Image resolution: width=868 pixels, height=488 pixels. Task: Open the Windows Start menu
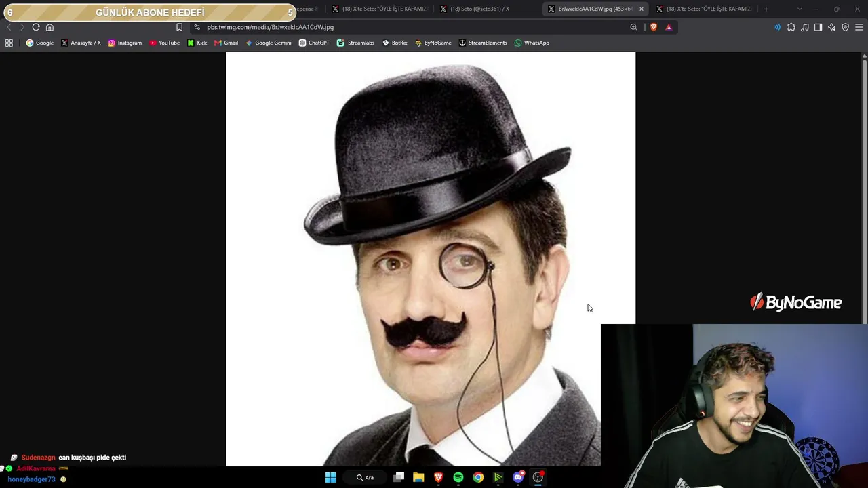point(330,477)
